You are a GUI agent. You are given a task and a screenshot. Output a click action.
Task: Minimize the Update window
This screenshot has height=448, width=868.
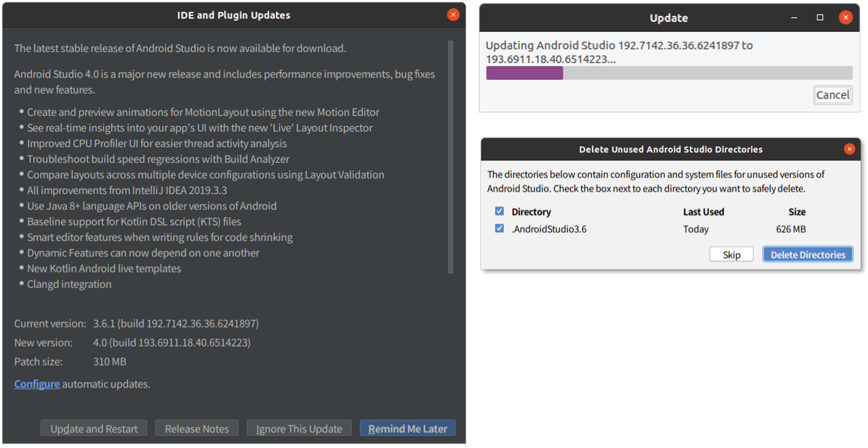pos(795,17)
